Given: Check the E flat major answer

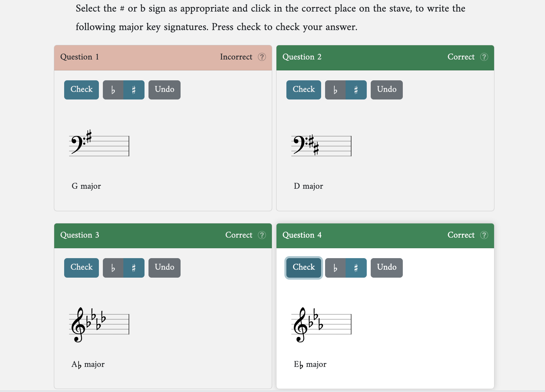Looking at the screenshot, I should [x=304, y=268].
